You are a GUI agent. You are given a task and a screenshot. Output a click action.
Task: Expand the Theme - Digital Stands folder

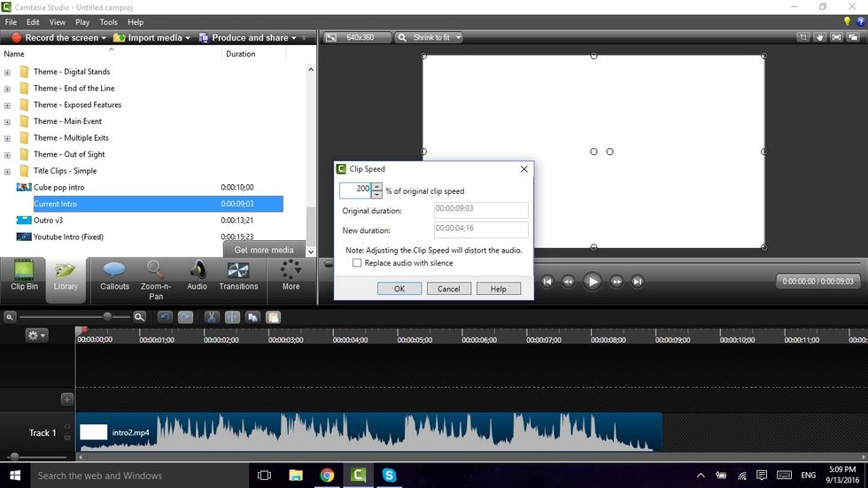8,72
